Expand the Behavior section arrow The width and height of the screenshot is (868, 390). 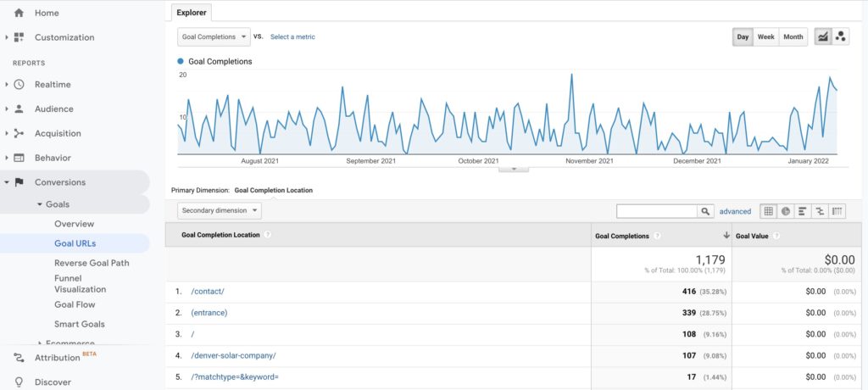7,158
